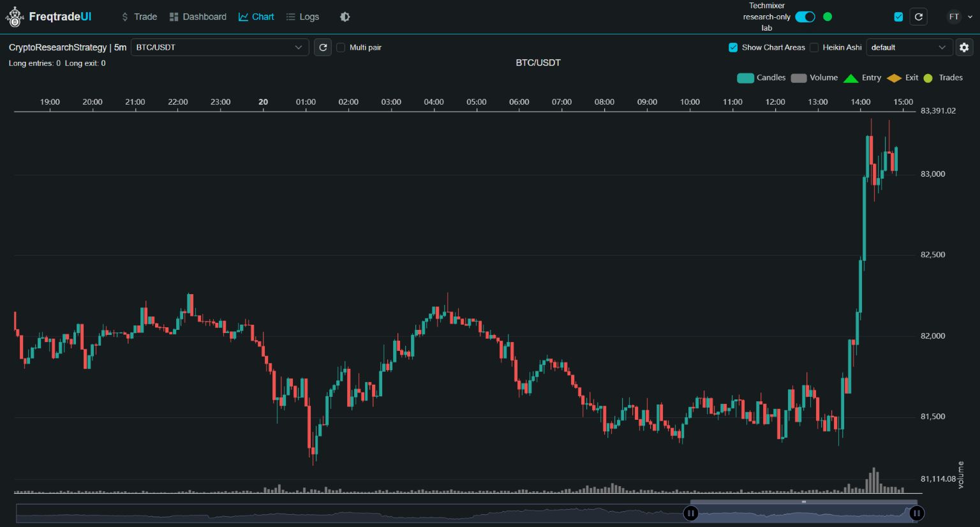Click the 82,000 price axis label
Viewport: 980px width, 527px height.
click(933, 336)
